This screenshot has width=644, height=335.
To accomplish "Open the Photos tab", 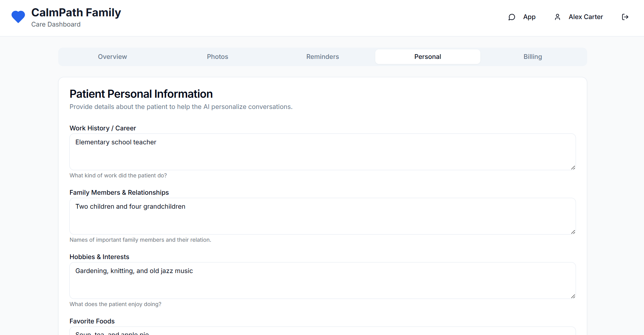I will coord(217,57).
